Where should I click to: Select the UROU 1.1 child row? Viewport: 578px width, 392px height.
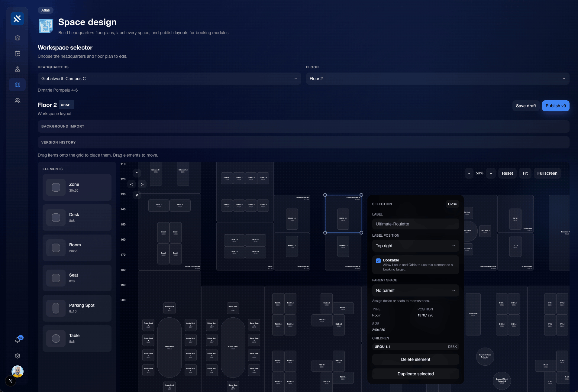(x=415, y=347)
